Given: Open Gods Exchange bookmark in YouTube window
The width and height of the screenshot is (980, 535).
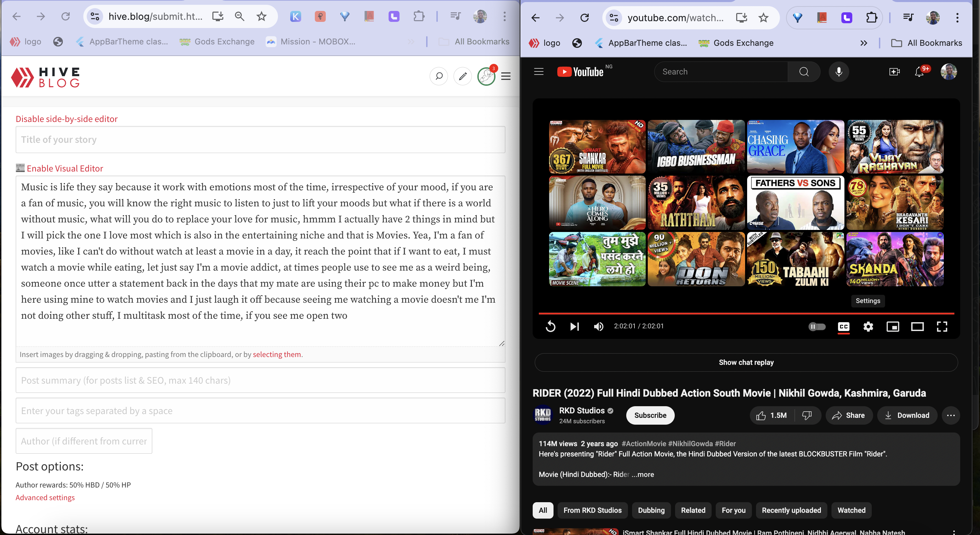Looking at the screenshot, I should 736,43.
